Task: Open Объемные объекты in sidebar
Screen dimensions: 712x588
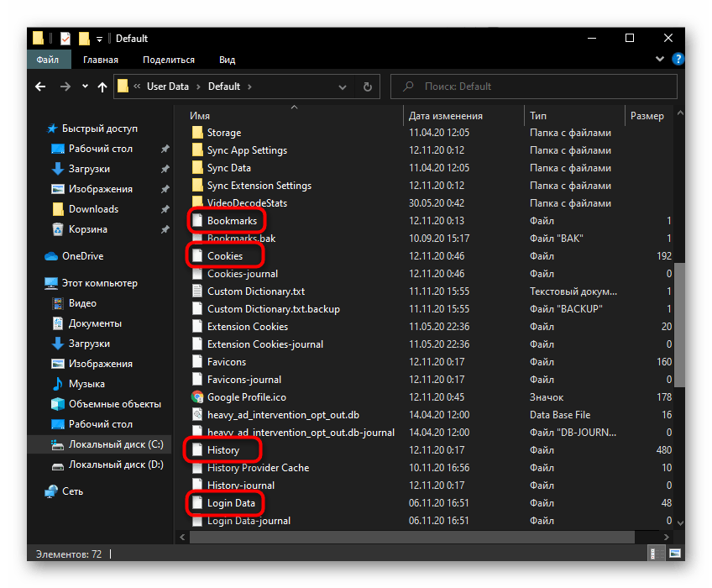Action: 114,404
